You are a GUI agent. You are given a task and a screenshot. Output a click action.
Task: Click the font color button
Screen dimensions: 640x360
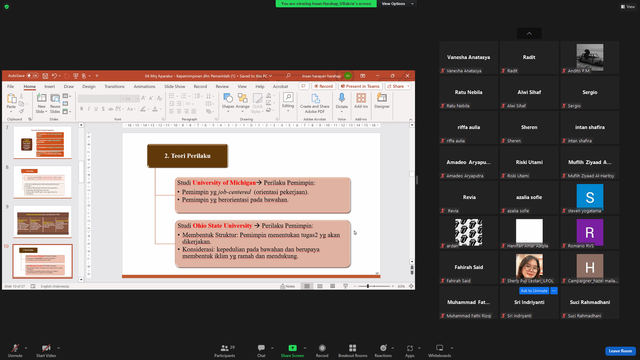[x=155, y=109]
